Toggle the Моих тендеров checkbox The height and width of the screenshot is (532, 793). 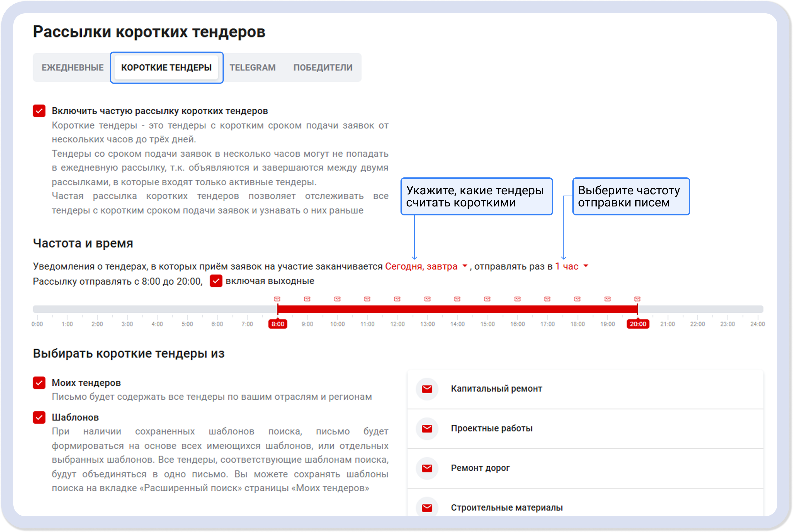(39, 383)
